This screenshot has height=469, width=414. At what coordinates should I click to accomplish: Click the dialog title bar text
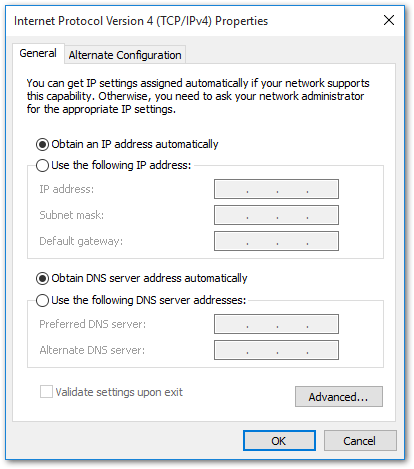141,21
